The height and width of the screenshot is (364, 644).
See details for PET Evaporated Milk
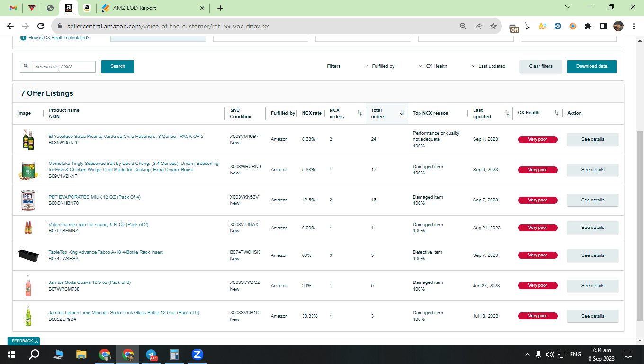click(x=593, y=200)
